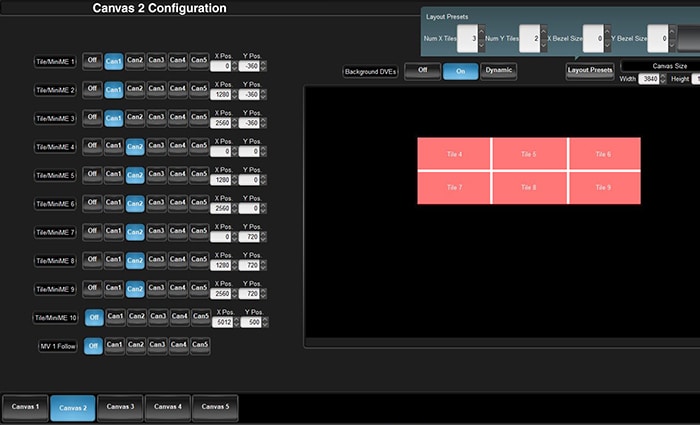
Task: Click the Tile/MiniME 7 label button
Action: tap(56, 233)
